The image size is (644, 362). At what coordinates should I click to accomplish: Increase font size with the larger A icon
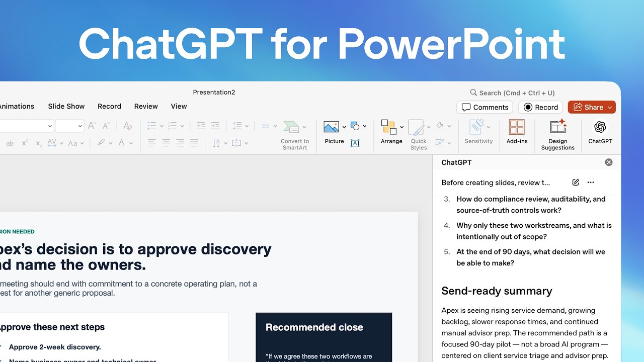92,126
